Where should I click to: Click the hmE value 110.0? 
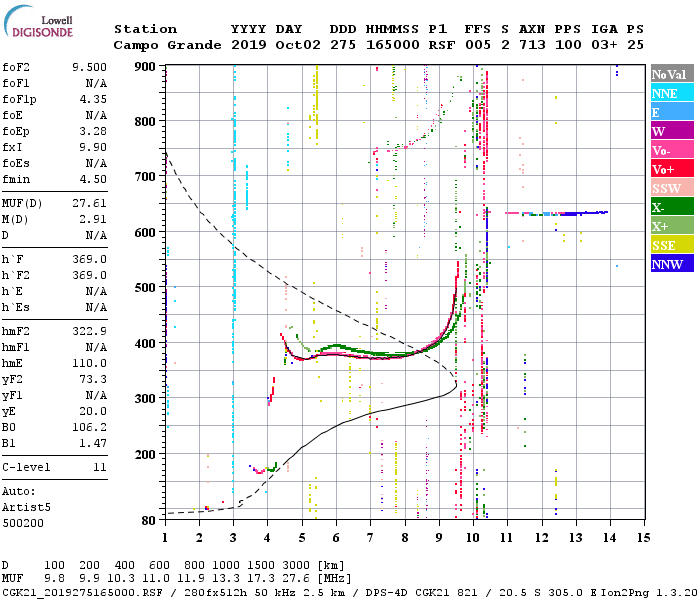coord(89,363)
